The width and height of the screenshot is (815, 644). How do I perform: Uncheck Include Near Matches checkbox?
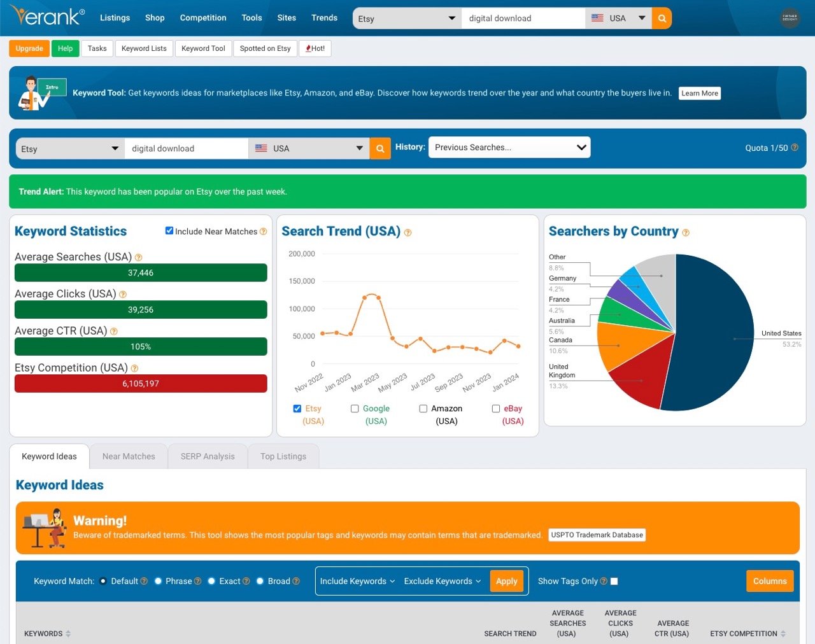[169, 231]
